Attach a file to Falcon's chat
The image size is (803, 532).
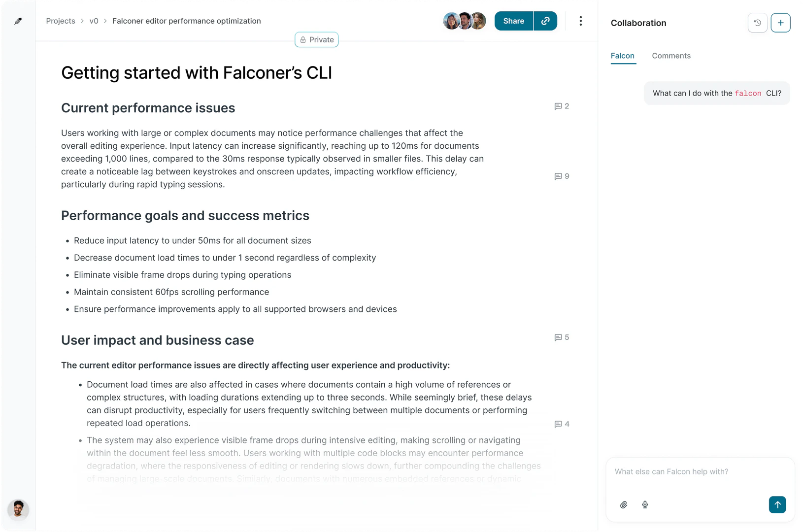click(623, 504)
